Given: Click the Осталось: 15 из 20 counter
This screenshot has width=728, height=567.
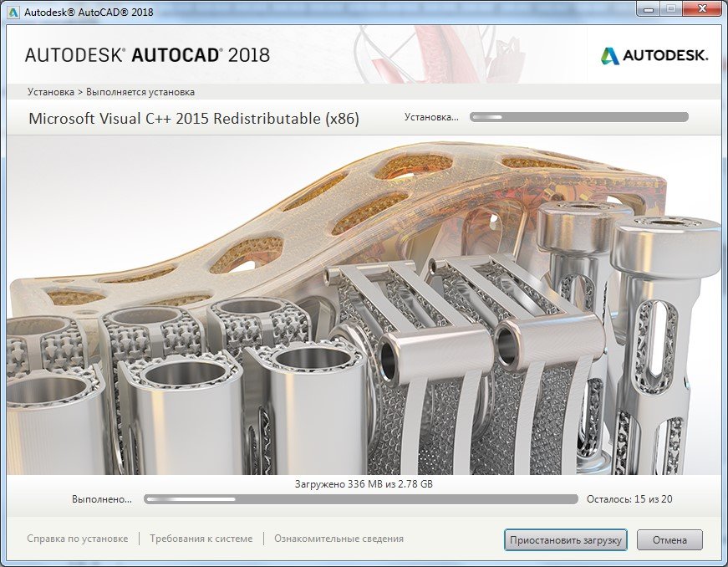Looking at the screenshot, I should (x=629, y=499).
